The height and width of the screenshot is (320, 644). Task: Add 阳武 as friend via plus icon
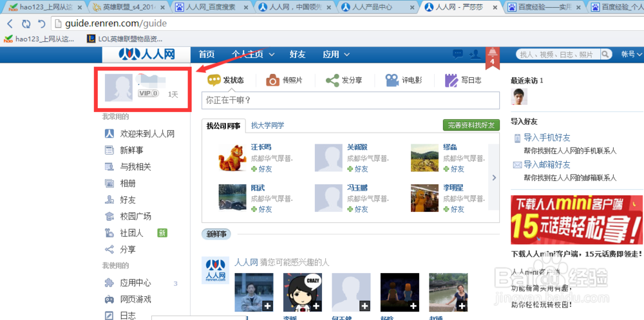point(254,209)
